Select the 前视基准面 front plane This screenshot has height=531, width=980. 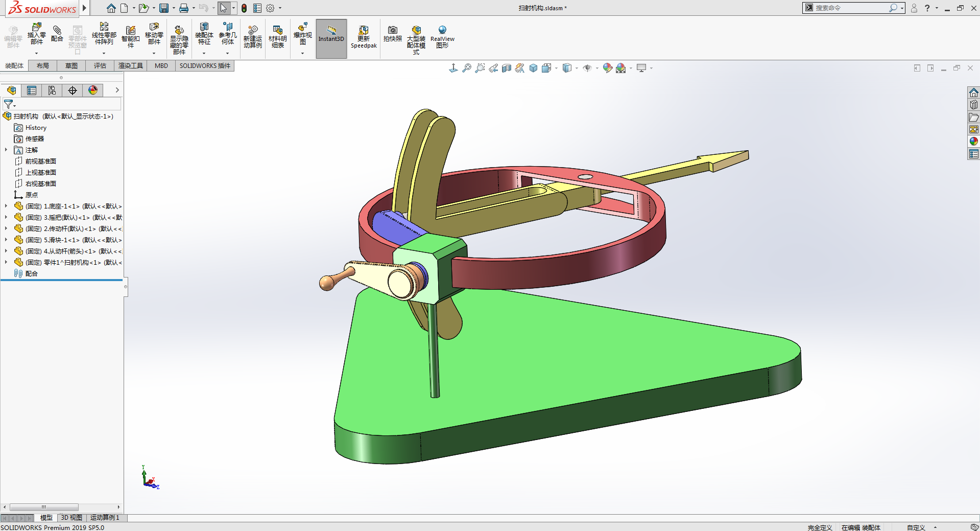click(41, 161)
